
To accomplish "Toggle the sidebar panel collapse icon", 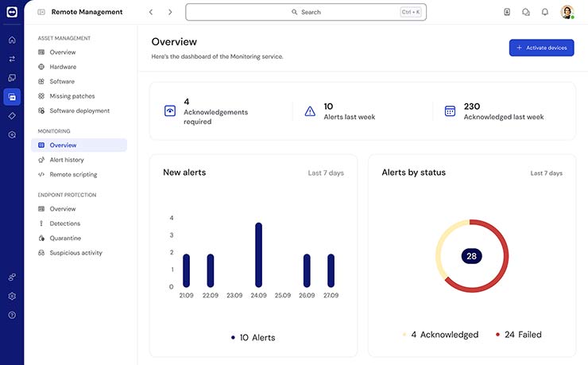I will pyautogui.click(x=41, y=12).
